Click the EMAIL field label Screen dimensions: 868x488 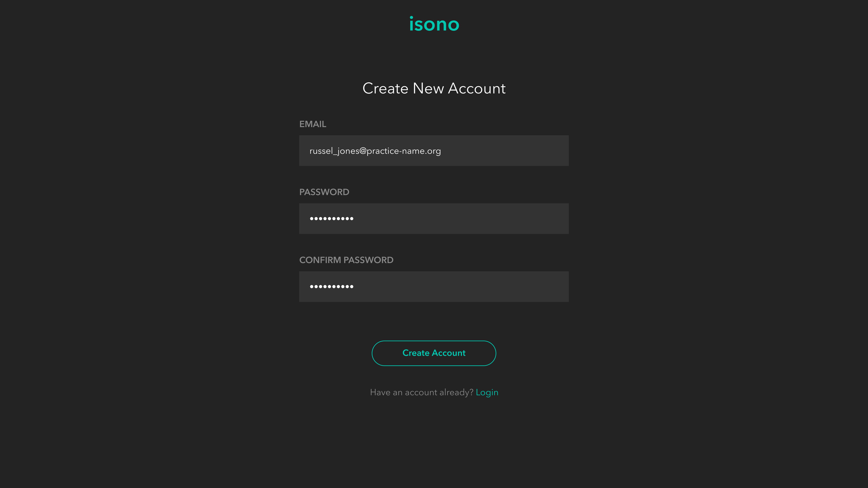coord(313,124)
